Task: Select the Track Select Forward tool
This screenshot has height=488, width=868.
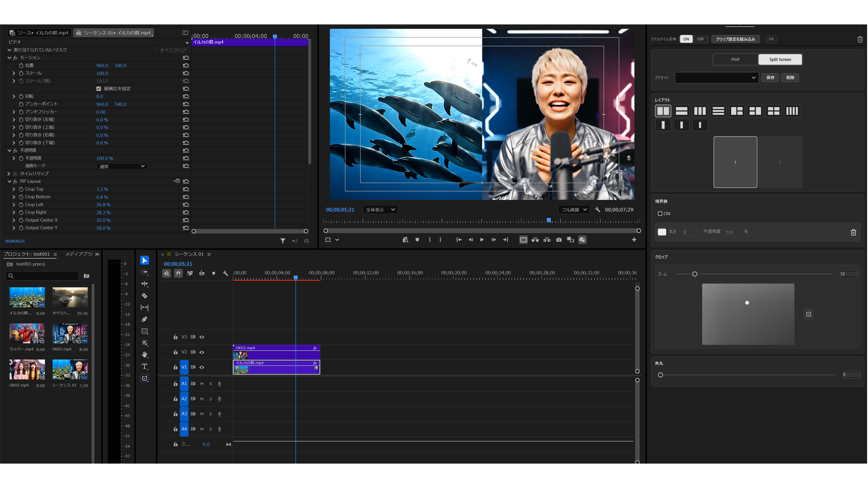Action: click(x=145, y=272)
